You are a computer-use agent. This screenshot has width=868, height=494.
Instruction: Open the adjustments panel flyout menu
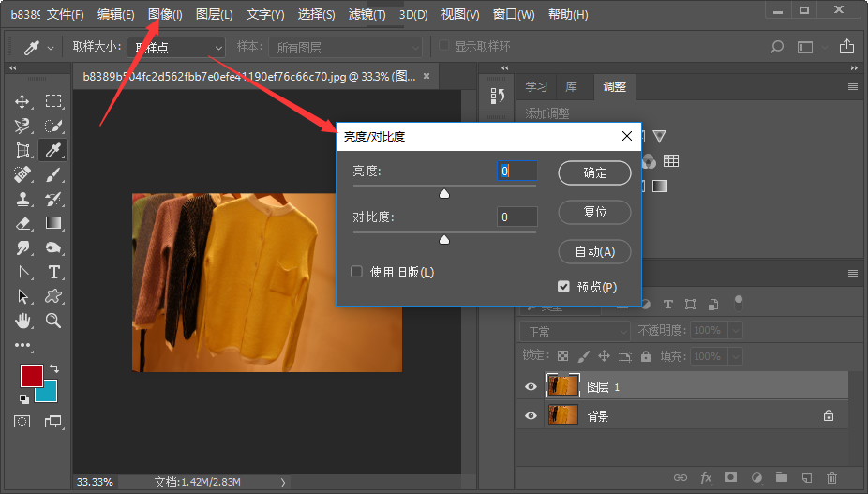point(852,86)
